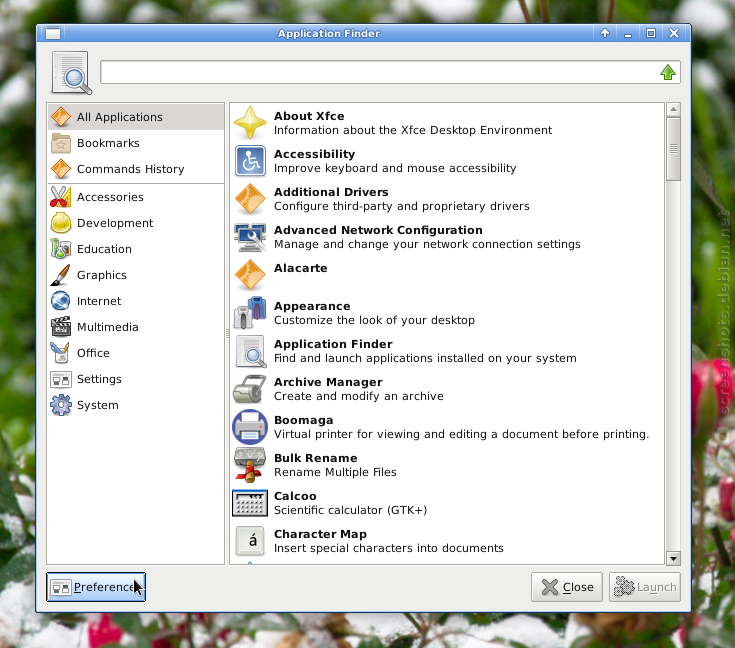Click the Alacarte application icon
The image size is (735, 648).
pyautogui.click(x=250, y=275)
